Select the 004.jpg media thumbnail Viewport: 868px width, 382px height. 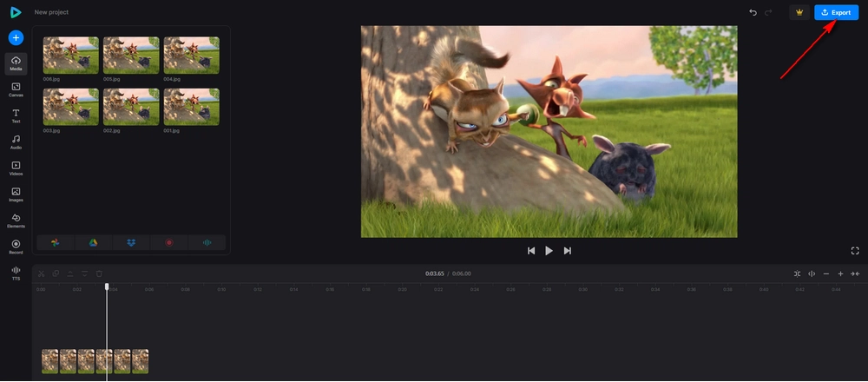[x=192, y=56]
